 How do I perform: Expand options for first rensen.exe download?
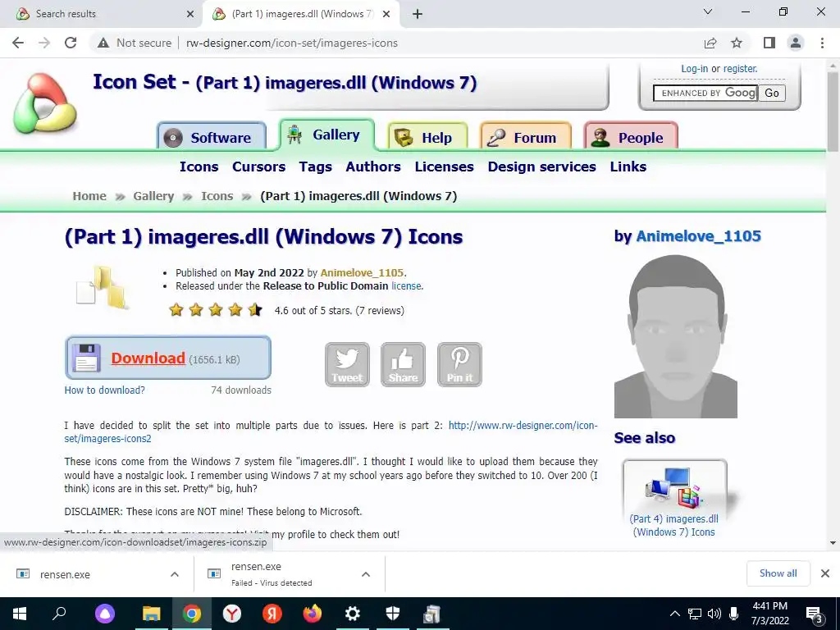point(175,574)
